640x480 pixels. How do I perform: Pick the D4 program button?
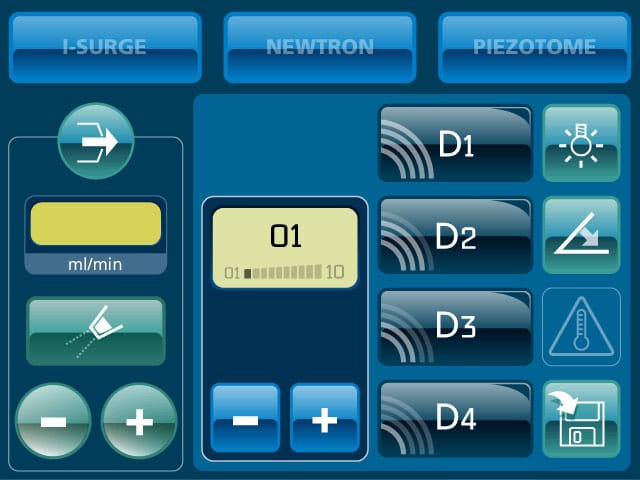(x=456, y=419)
